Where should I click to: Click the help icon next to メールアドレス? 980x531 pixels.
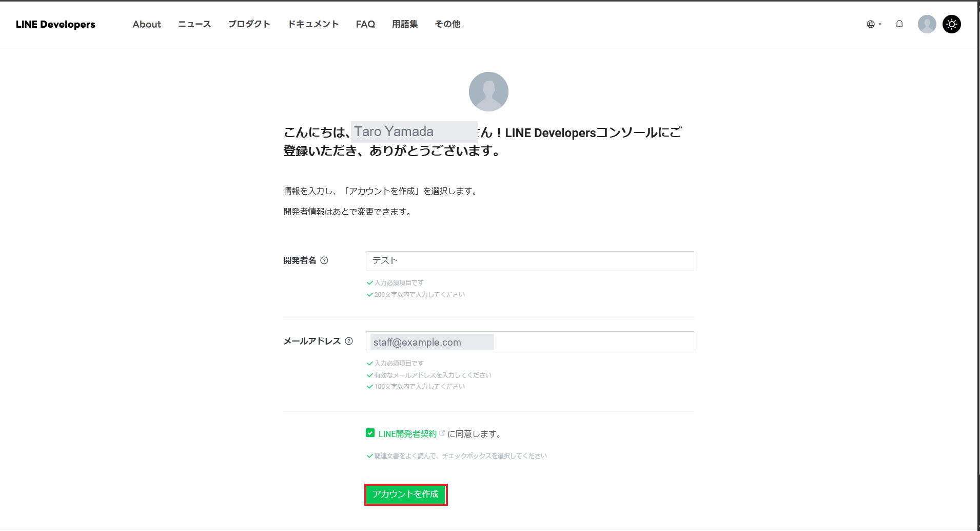pyautogui.click(x=349, y=341)
